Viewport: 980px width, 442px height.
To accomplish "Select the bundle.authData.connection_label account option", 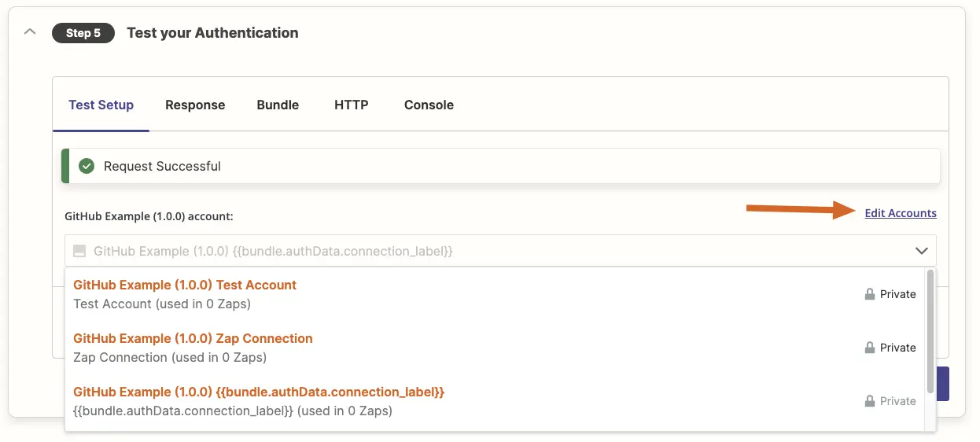I will coord(495,401).
